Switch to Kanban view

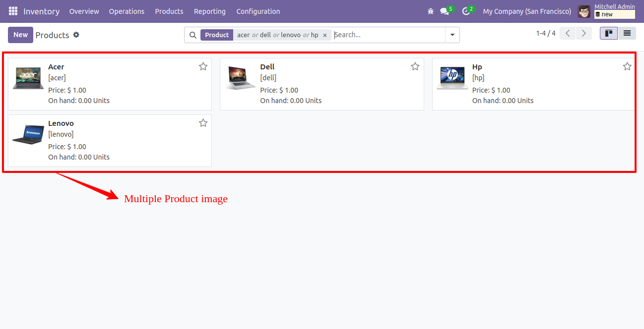pyautogui.click(x=609, y=33)
